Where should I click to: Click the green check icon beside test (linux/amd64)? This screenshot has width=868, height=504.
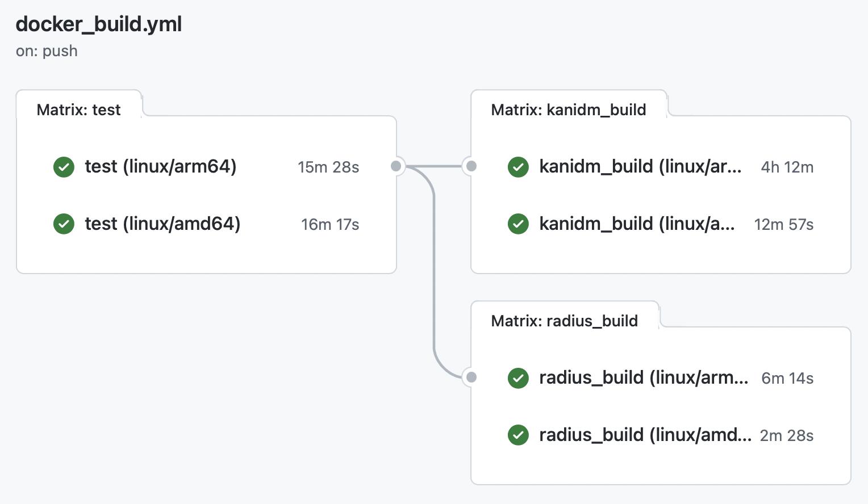click(64, 224)
